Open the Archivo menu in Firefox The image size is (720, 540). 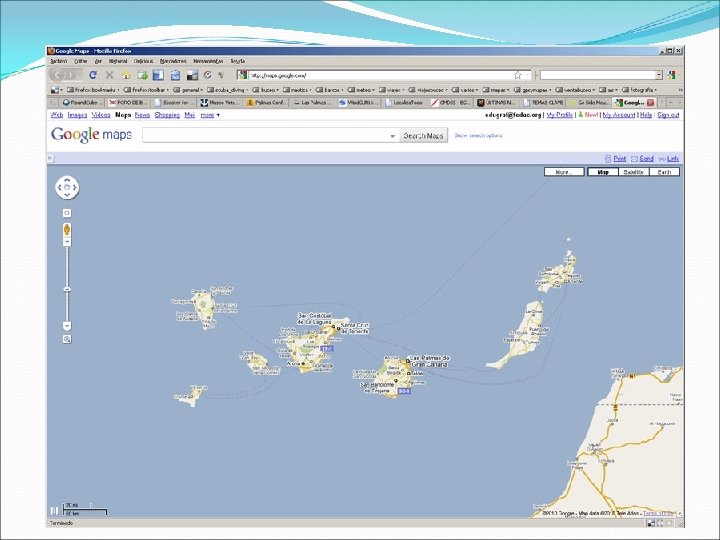click(x=60, y=61)
